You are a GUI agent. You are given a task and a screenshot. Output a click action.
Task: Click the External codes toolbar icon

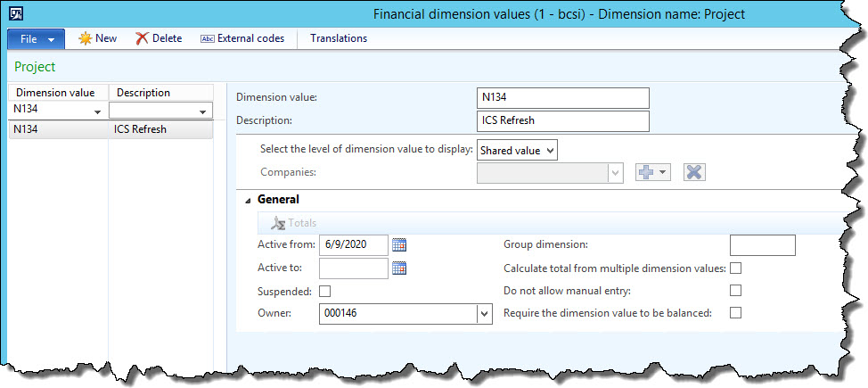click(207, 38)
